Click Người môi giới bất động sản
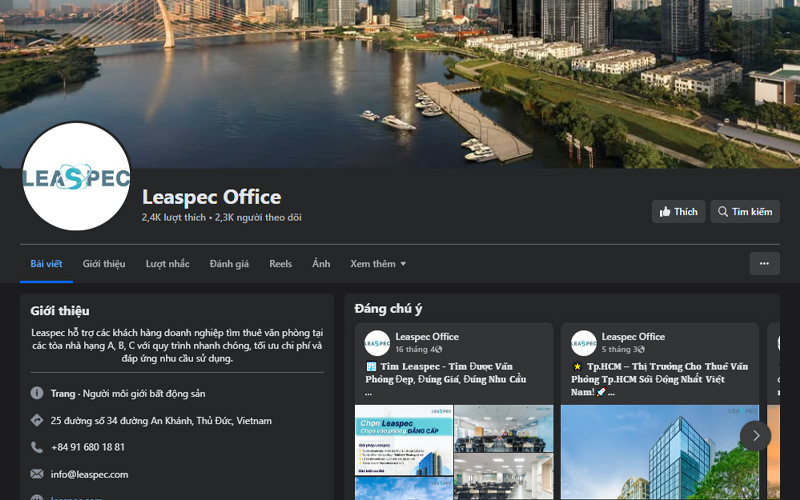This screenshot has height=500, width=800. click(144, 394)
